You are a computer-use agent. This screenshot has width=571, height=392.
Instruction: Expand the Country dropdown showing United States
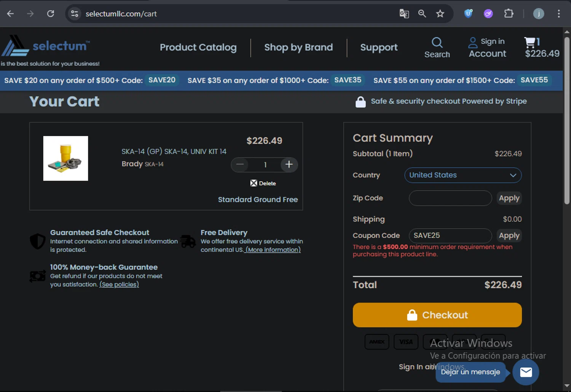coord(463,175)
